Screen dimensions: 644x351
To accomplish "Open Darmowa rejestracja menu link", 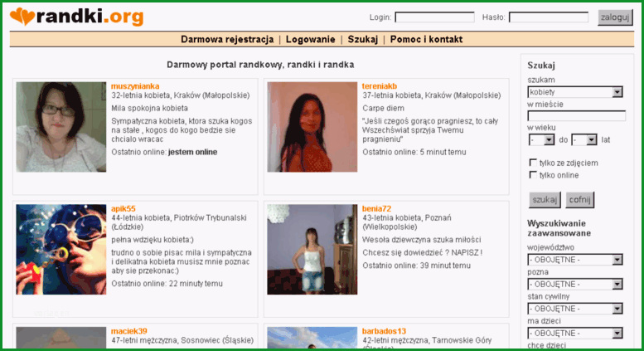I will [x=227, y=40].
